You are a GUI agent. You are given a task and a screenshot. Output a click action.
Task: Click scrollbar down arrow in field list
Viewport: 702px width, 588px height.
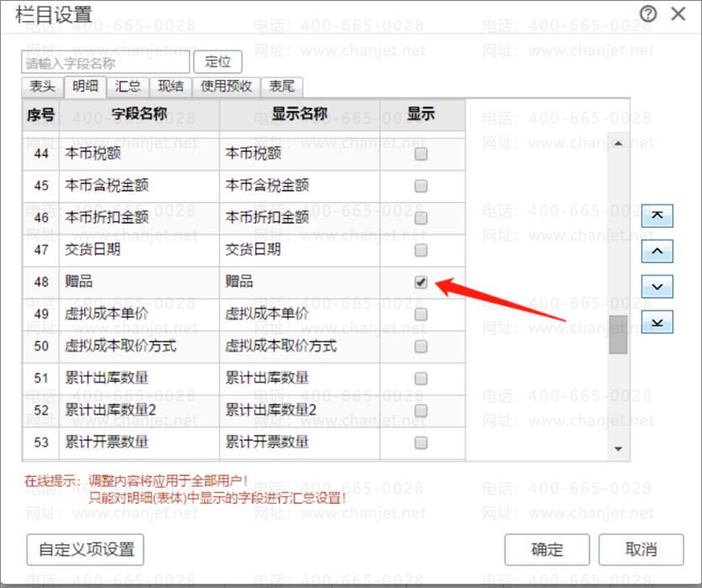(619, 448)
